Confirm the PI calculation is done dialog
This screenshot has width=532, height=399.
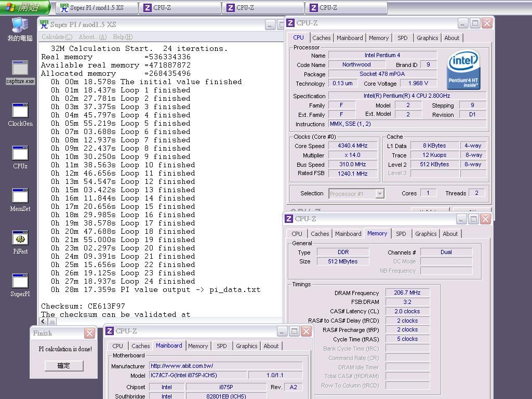tap(64, 366)
